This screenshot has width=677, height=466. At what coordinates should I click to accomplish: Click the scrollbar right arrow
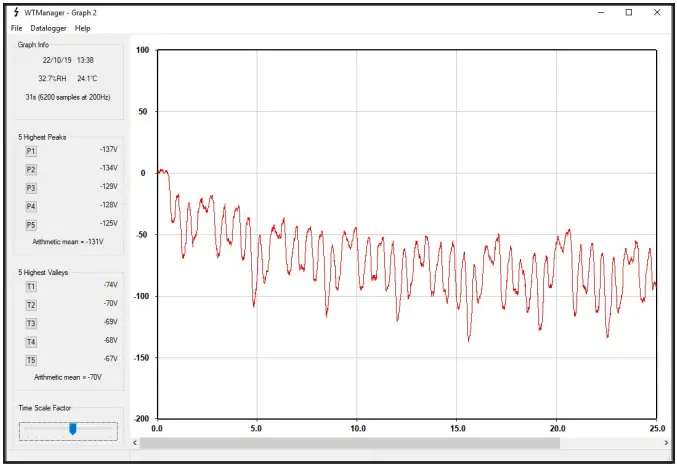click(666, 443)
